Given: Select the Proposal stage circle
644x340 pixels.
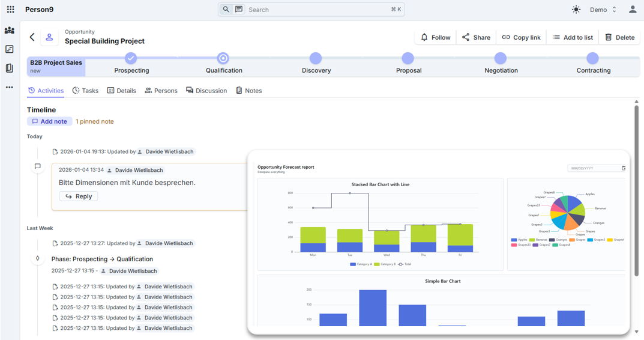Looking at the screenshot, I should [408, 58].
